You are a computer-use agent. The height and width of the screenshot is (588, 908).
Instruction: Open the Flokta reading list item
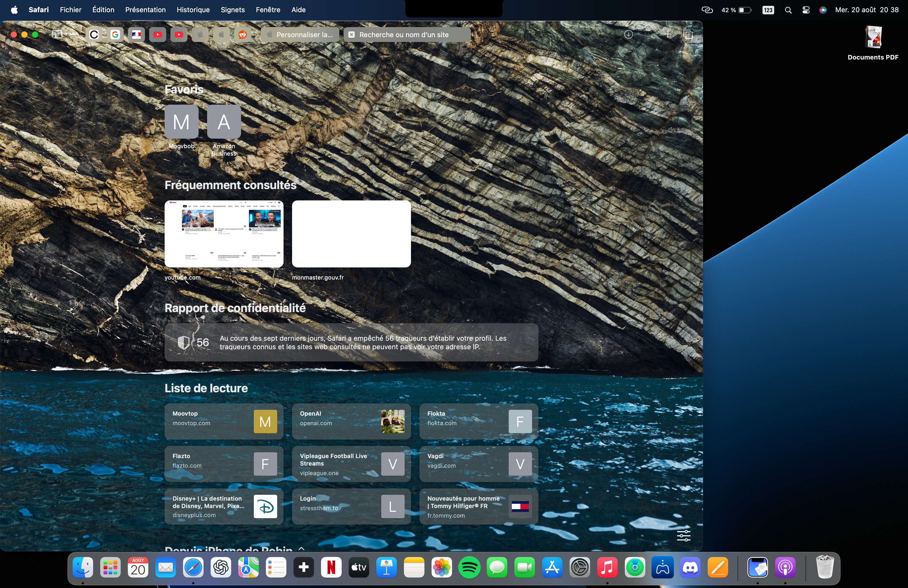pos(478,421)
